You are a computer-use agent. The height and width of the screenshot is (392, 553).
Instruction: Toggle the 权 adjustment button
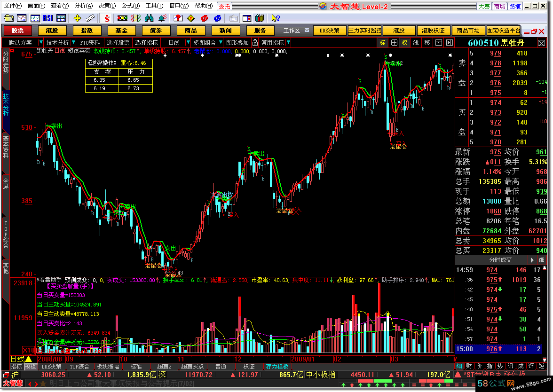[404, 43]
